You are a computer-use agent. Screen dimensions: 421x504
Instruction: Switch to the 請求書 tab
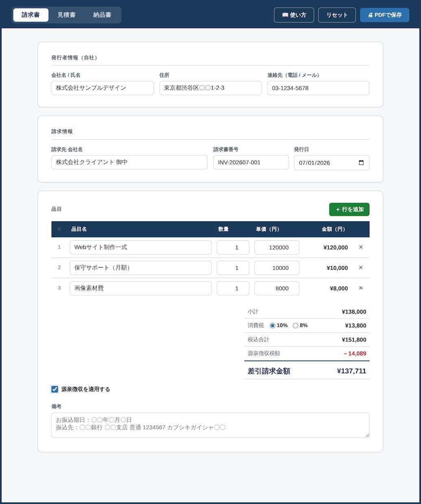point(31,15)
